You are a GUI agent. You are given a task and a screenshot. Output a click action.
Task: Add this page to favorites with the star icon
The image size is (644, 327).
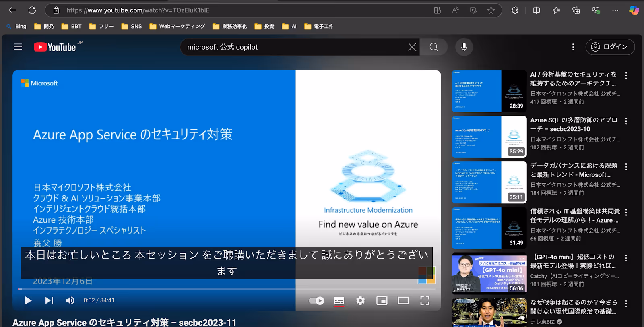click(491, 10)
